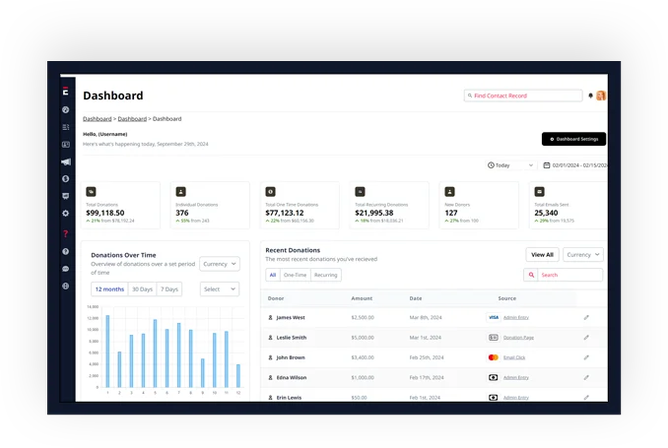The height and width of the screenshot is (448, 668).
Task: Open the Currency dropdown in Donations Over Time
Action: pyautogui.click(x=219, y=264)
